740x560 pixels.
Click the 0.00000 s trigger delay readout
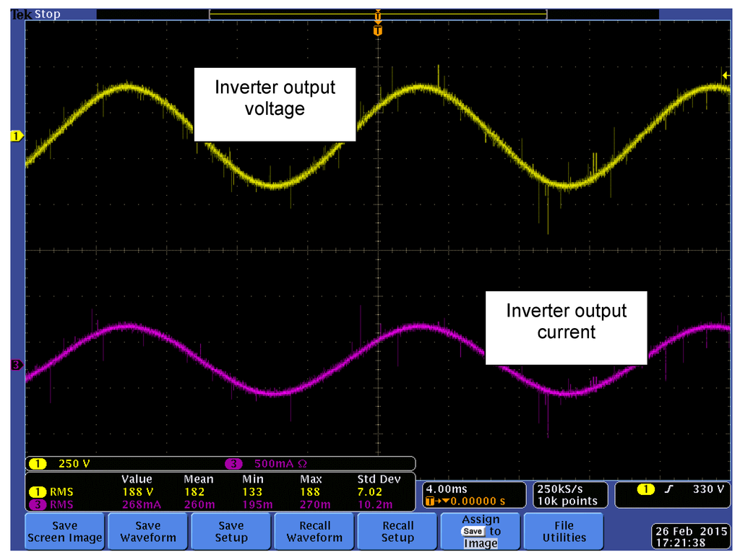[478, 501]
